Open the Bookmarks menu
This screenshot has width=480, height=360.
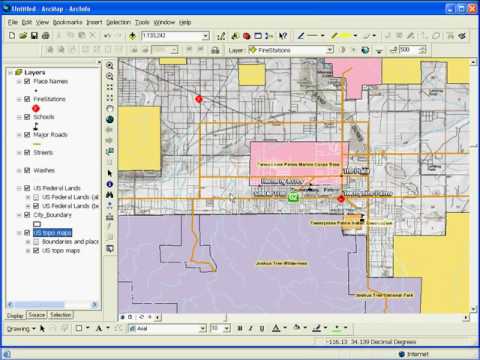(x=67, y=22)
